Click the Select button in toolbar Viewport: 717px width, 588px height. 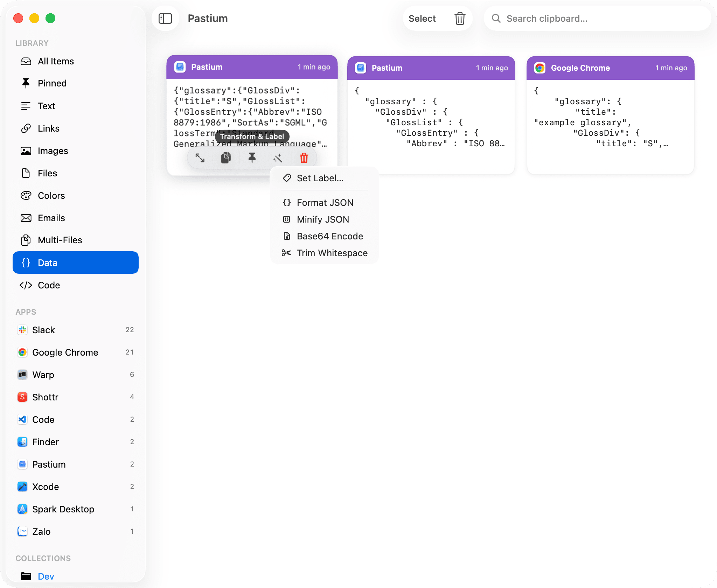(422, 19)
